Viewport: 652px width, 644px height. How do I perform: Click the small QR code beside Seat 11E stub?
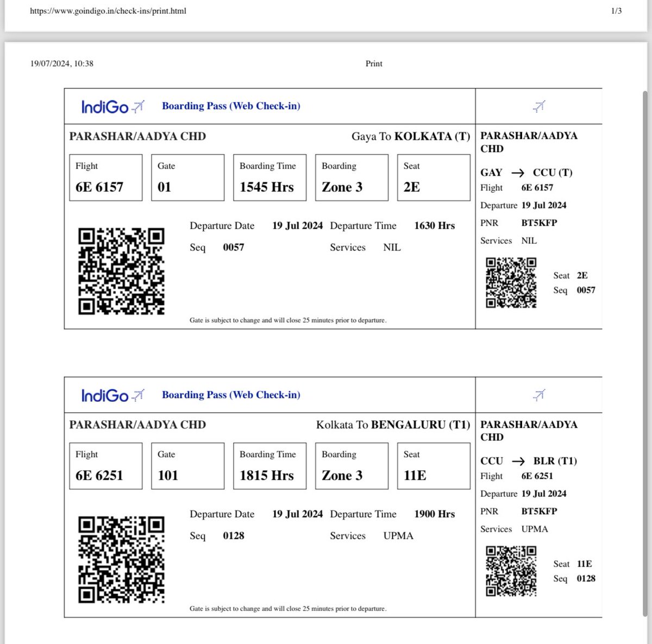click(511, 571)
